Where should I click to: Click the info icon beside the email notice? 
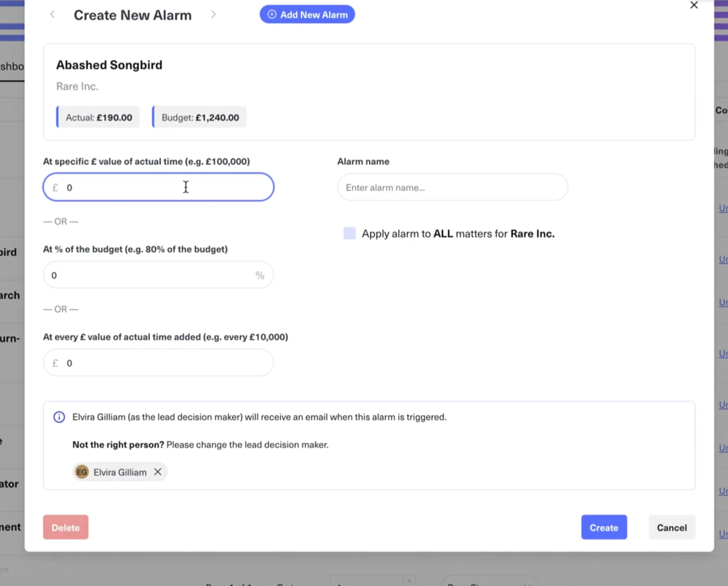coord(59,417)
